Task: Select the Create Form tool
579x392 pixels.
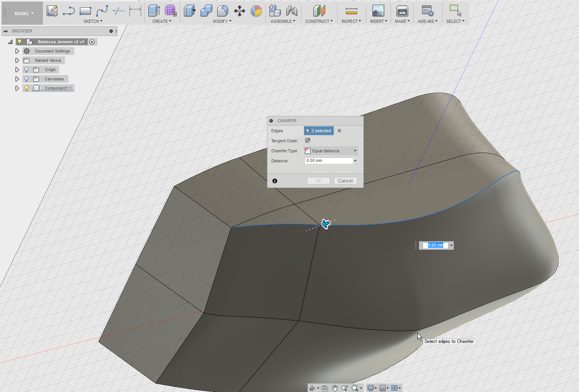Action: tap(171, 11)
